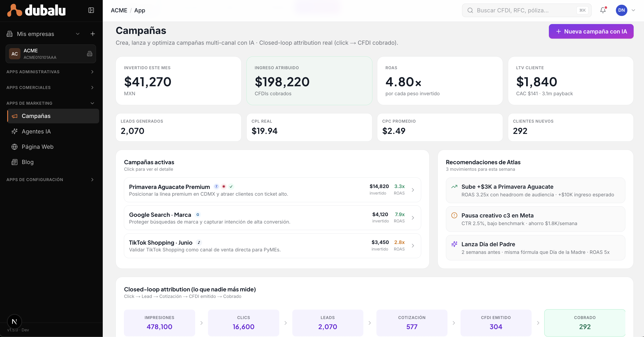Image resolution: width=644 pixels, height=337 pixels.
Task: Click the building icon in ACME card
Action: (x=89, y=54)
